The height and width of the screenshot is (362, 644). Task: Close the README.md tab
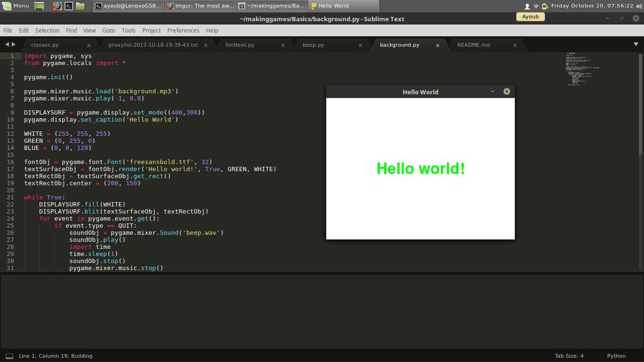click(x=515, y=45)
